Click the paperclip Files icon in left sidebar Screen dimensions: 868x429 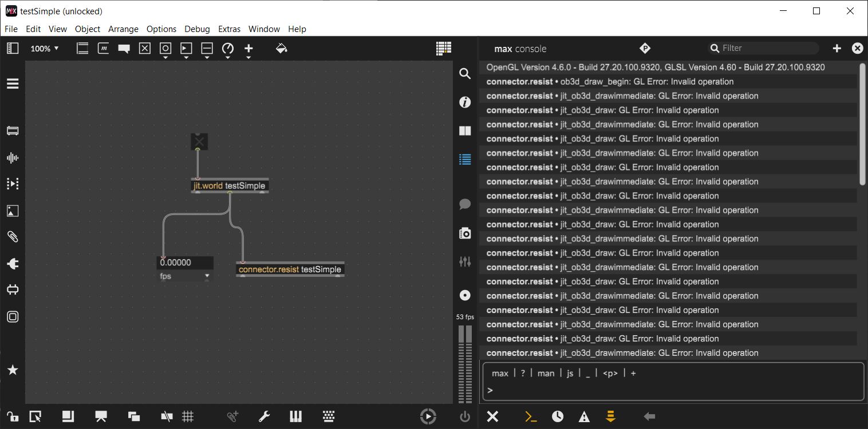pyautogui.click(x=13, y=237)
